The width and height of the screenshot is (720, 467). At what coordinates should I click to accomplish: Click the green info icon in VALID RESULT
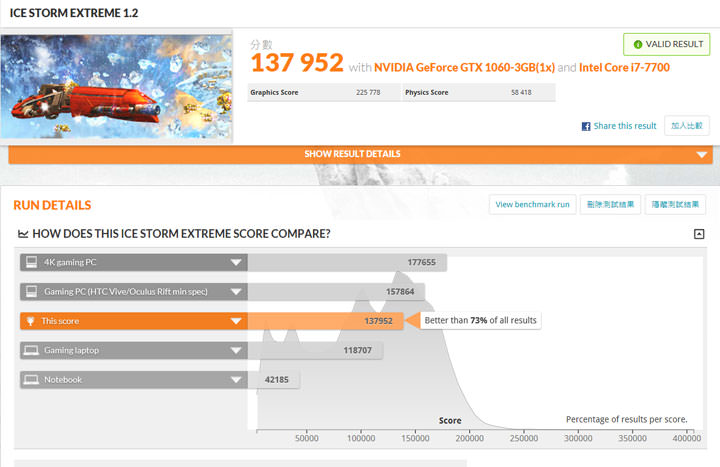[638, 44]
